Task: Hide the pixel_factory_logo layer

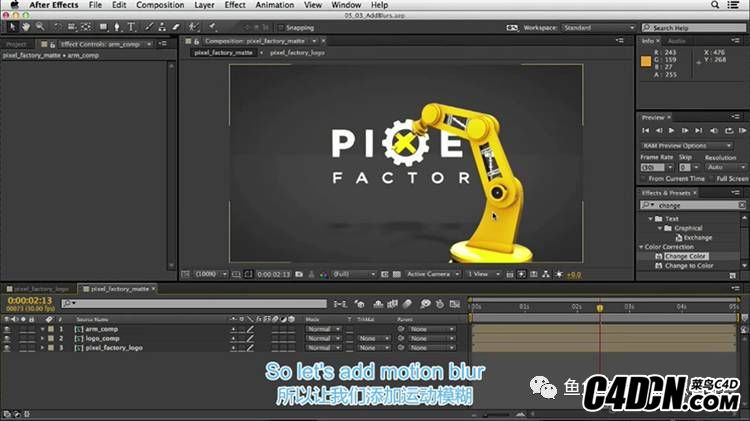Action: pyautogui.click(x=7, y=348)
